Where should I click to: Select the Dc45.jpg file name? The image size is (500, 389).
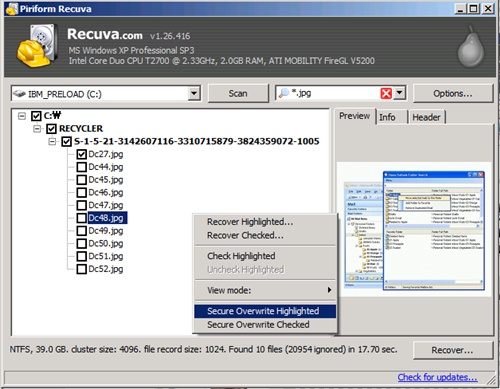[106, 180]
